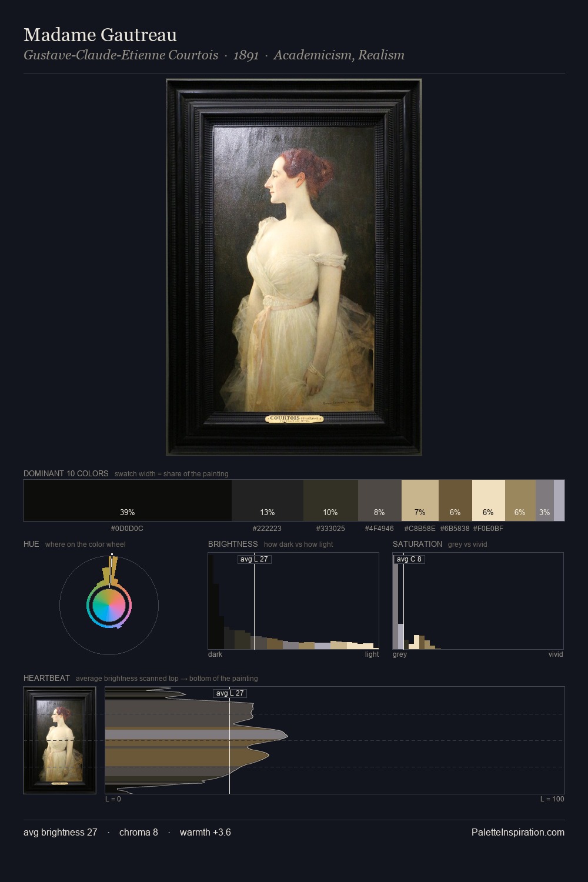Click the #0D0D0C 39% black swatch
The height and width of the screenshot is (882, 588).
(x=128, y=500)
